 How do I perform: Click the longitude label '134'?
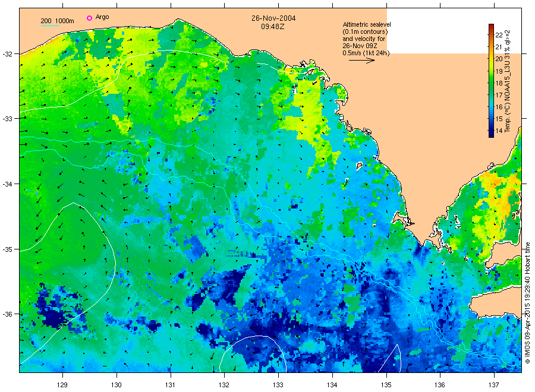(x=332, y=385)
